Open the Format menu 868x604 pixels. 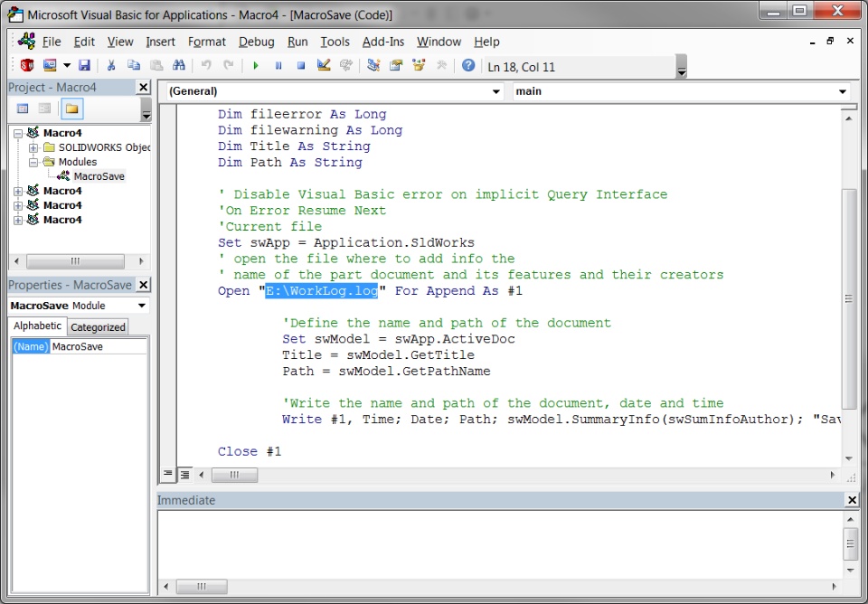click(x=206, y=42)
